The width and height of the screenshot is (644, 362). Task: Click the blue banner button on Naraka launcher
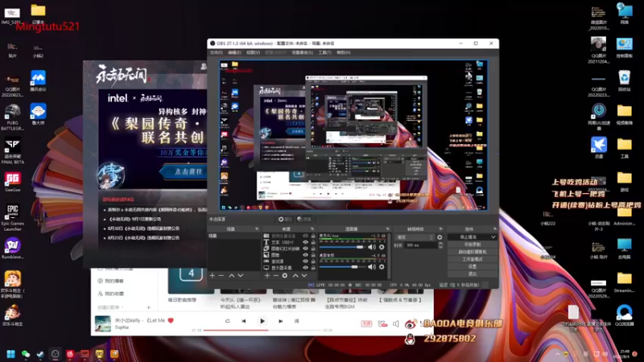tap(184, 172)
